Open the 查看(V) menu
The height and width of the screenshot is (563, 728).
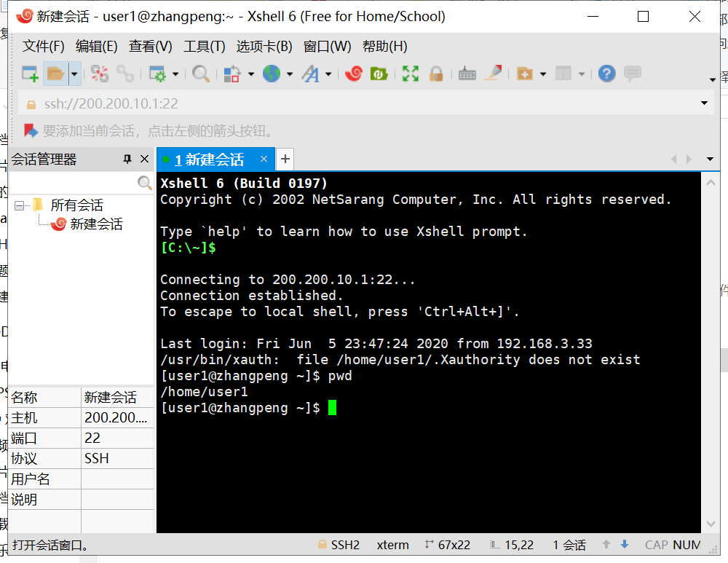(151, 47)
